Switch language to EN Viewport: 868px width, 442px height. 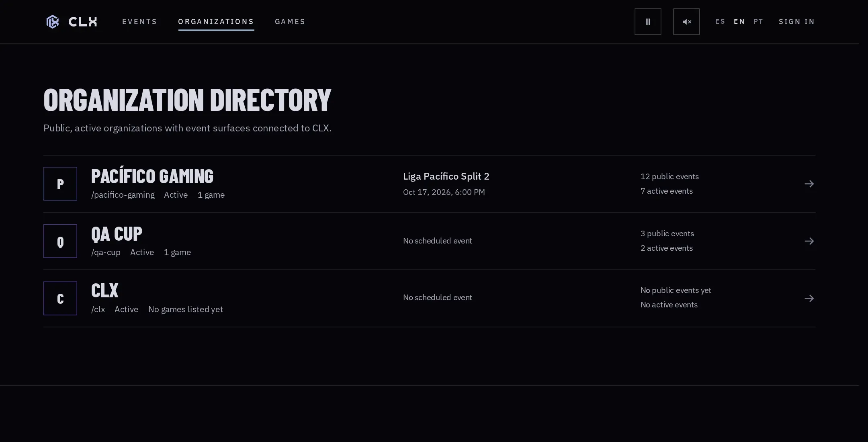tap(739, 22)
